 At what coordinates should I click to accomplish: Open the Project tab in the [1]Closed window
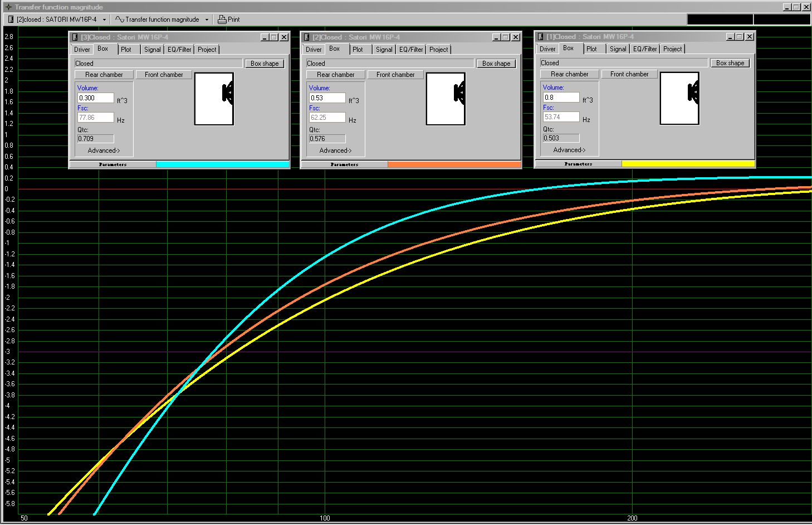tap(673, 49)
